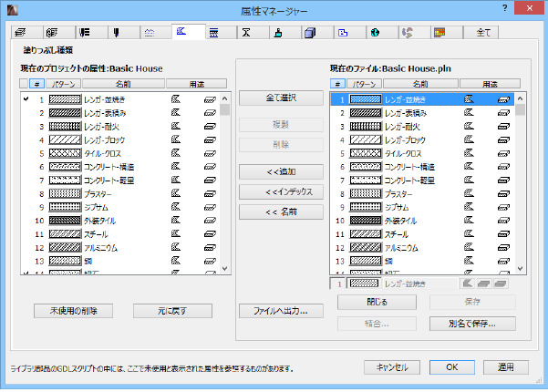Screen dimensions: 548x392
Task: Click checkmark beside project row 1 レンガ-並焼き
Action: (26, 99)
